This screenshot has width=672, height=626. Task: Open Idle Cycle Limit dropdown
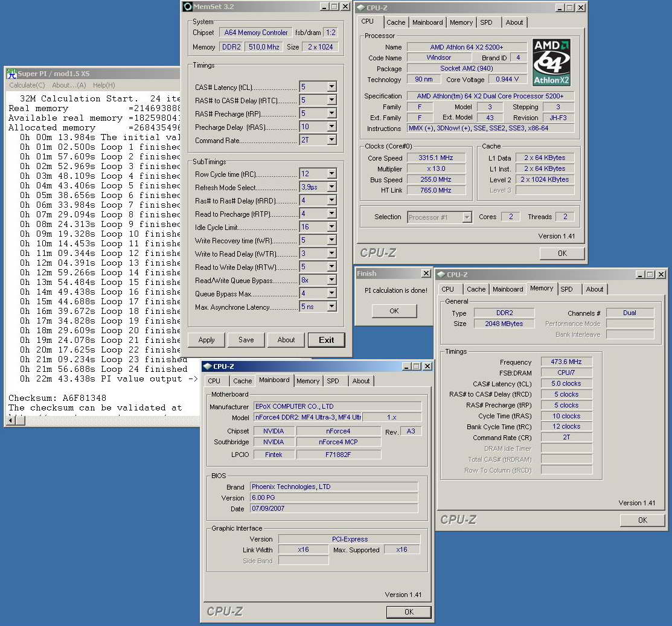331,227
